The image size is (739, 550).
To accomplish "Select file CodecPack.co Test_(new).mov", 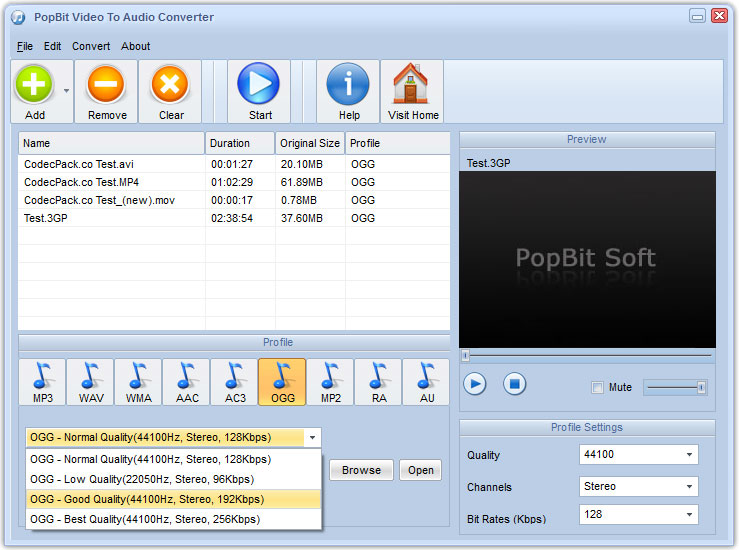I will (99, 200).
